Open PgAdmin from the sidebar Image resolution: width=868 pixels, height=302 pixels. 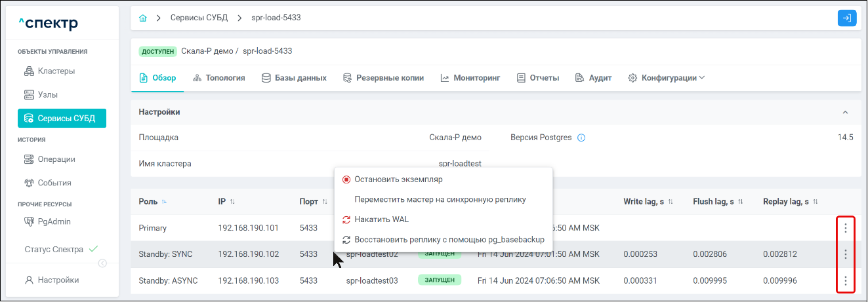(x=54, y=221)
